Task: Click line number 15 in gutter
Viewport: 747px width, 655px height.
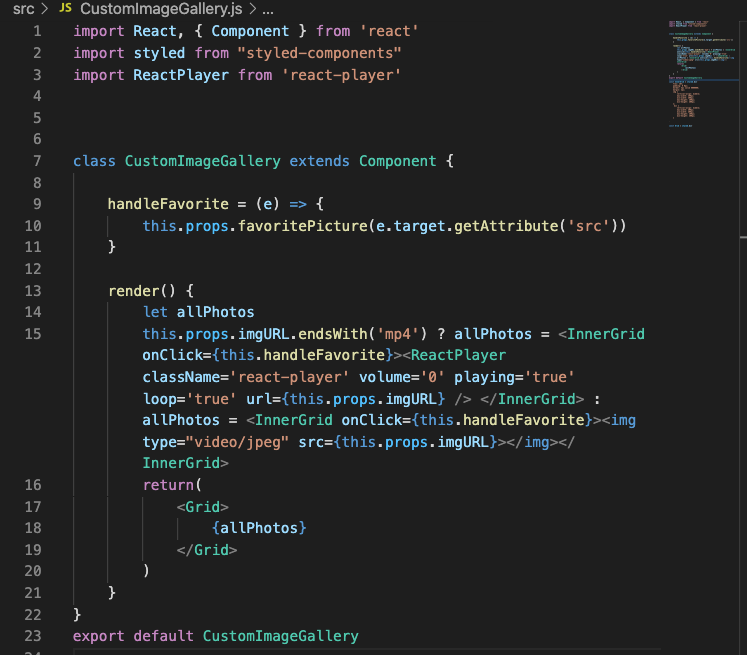Action: tap(33, 334)
